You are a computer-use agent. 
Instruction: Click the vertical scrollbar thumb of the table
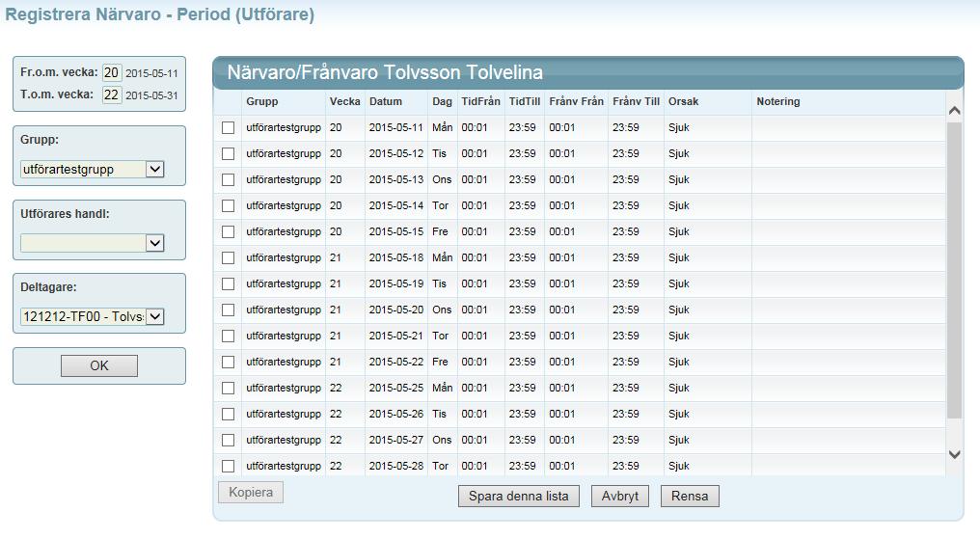pos(954,270)
